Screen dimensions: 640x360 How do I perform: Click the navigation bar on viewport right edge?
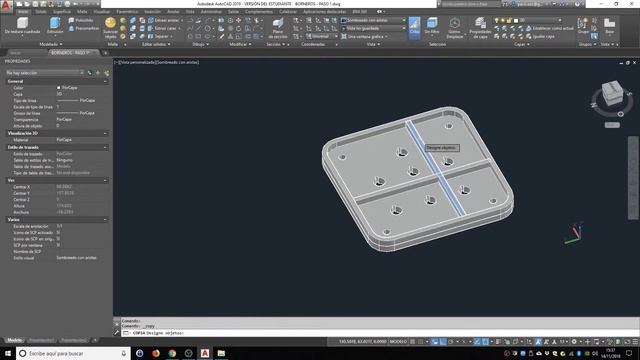coord(633,178)
